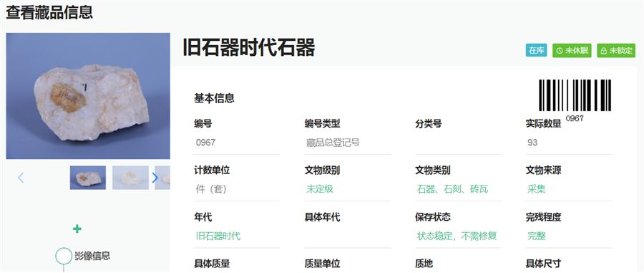Viewport: 644px width, 273px height.
Task: Click the next image right arrow
Action: [155, 178]
